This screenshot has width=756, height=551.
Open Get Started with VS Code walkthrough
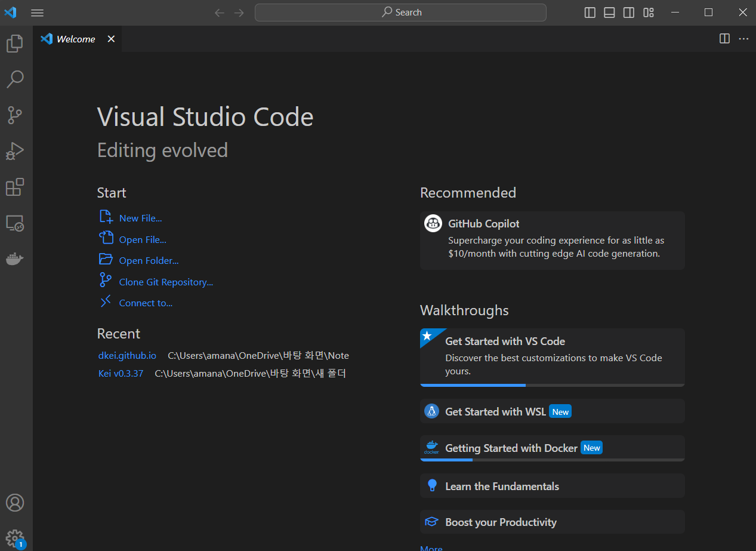coord(553,357)
